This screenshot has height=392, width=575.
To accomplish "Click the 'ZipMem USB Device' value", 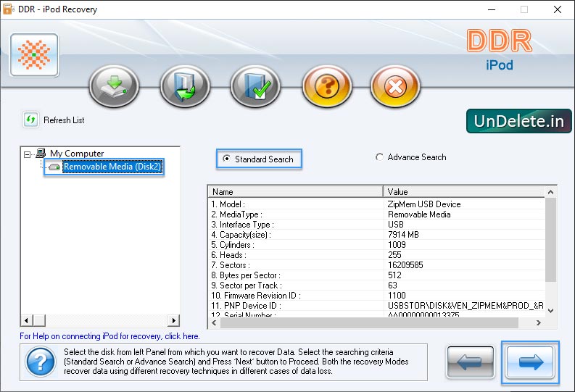I will coord(424,204).
